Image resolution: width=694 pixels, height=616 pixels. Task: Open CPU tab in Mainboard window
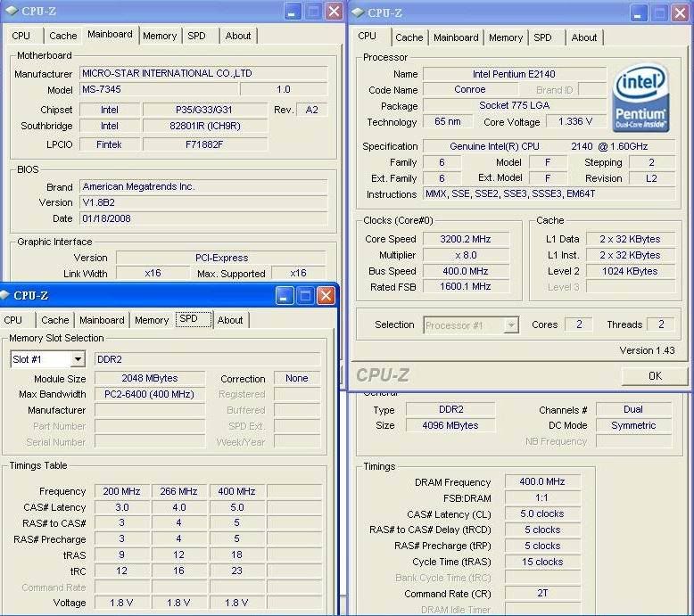point(21,36)
